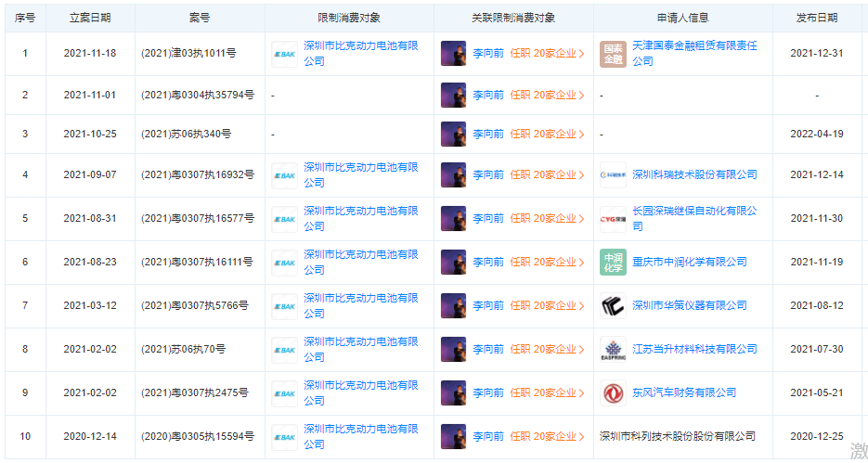868x463 pixels.
Task: Select case number (2020)粤0305执15594号
Action: (198, 437)
